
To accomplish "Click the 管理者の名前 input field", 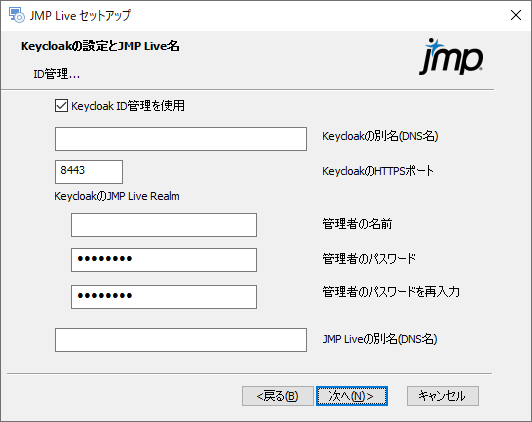I will [x=164, y=225].
